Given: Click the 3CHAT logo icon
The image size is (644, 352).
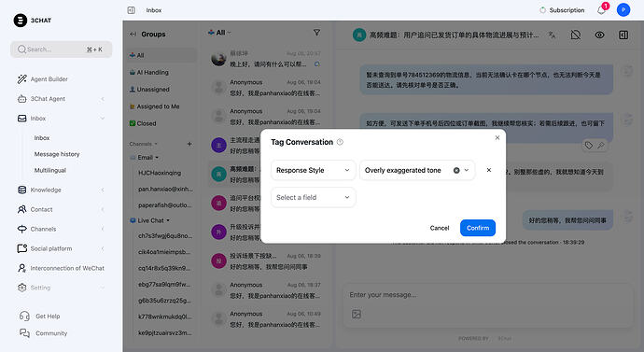Looking at the screenshot, I should [21, 21].
